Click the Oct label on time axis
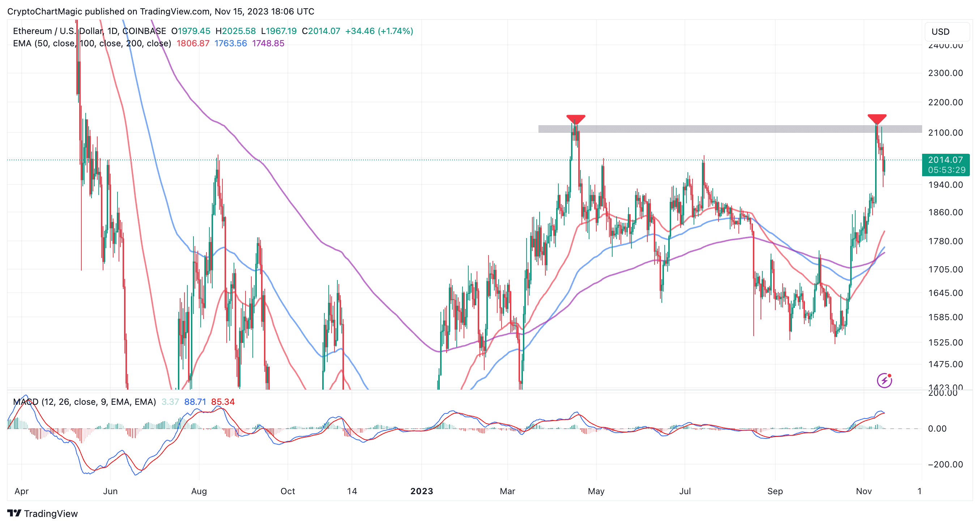The width and height of the screenshot is (980, 526). point(287,491)
